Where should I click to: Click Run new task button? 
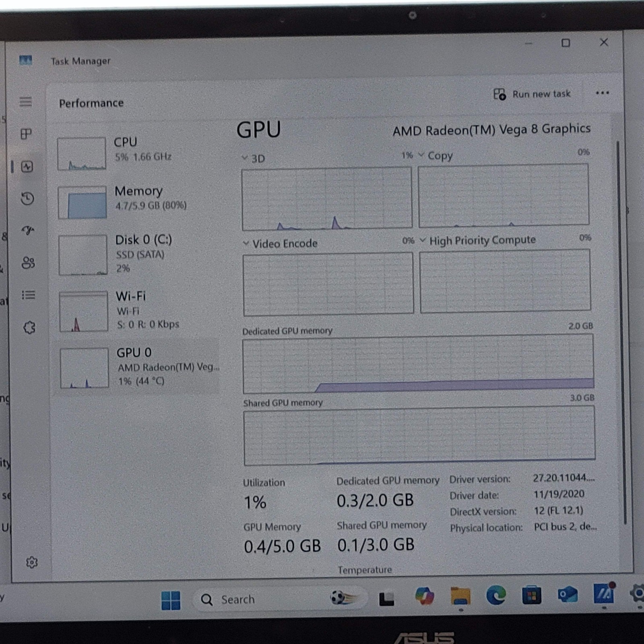point(532,94)
